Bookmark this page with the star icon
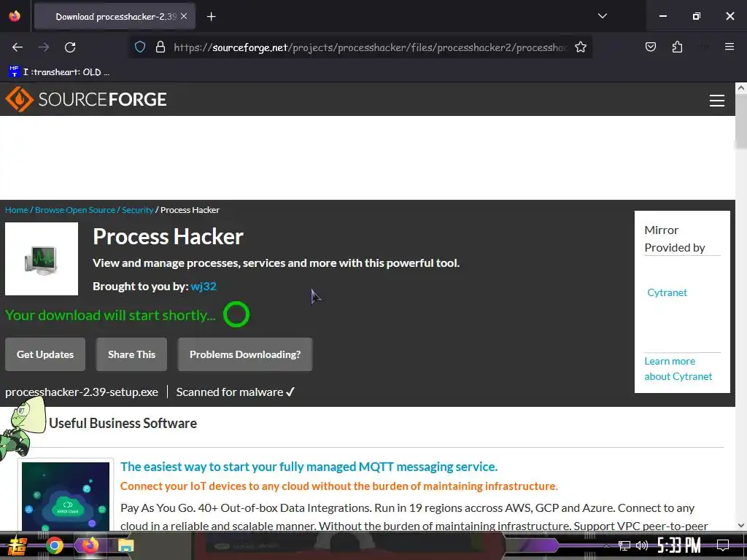Screen dimensions: 747x560 click(580, 47)
